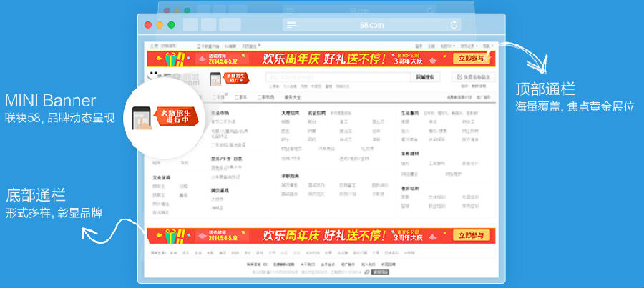Viewport: 644px width, 288px height.
Task: Click the 58.com browser address bar
Action: point(371,25)
